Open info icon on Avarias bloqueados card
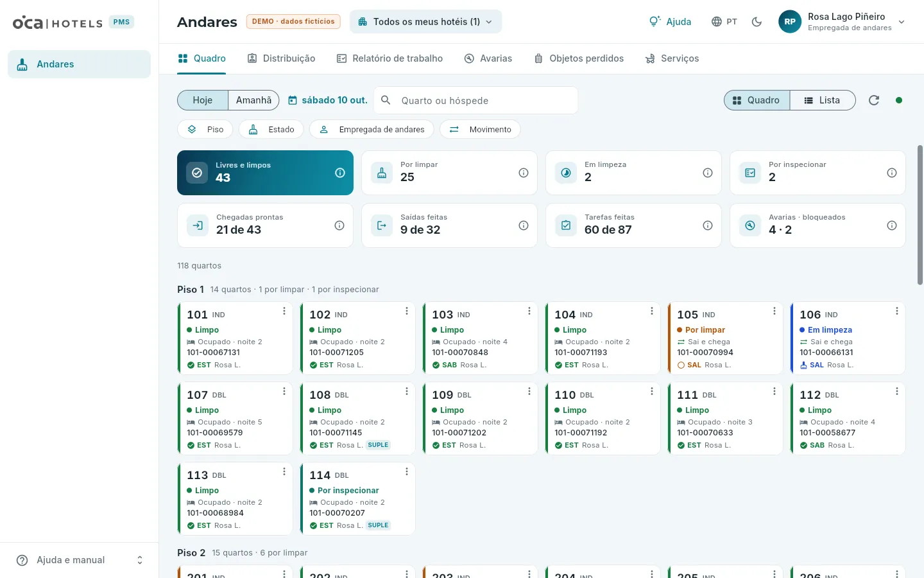This screenshot has width=924, height=578. point(892,225)
